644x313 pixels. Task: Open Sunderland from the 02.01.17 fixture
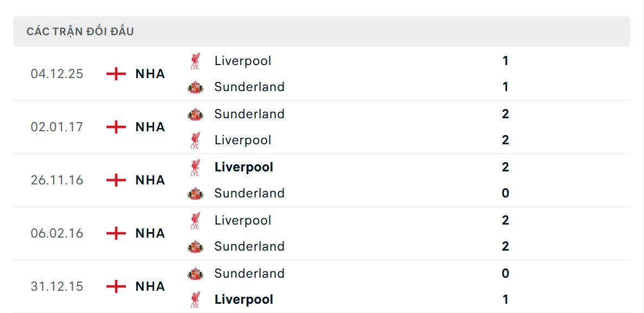click(249, 114)
